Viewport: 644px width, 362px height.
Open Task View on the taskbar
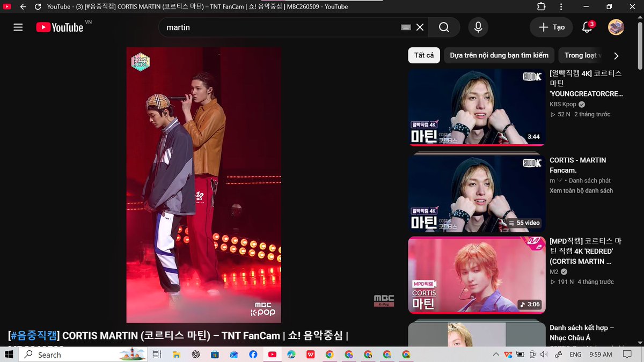coord(156,354)
